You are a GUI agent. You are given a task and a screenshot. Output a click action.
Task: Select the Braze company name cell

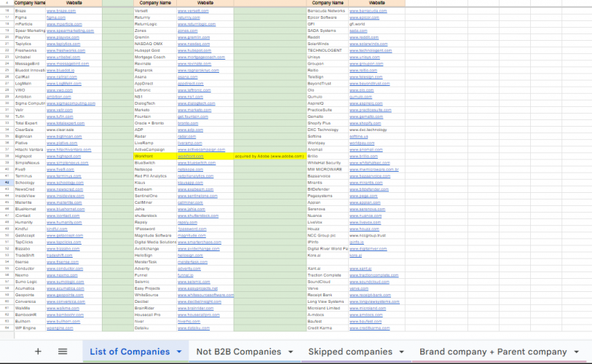click(x=29, y=11)
